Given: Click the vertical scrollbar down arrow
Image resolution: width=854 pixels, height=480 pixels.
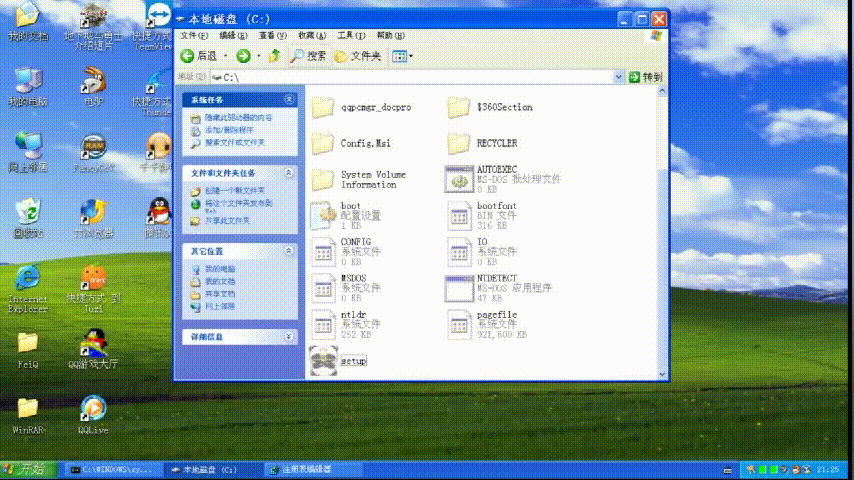Looking at the screenshot, I should tap(662, 374).
